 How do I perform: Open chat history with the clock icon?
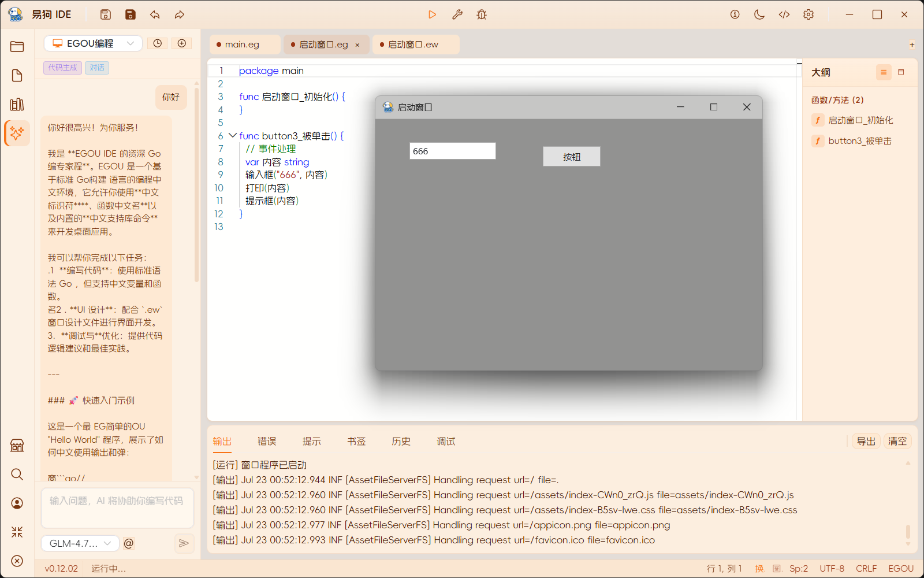tap(157, 43)
